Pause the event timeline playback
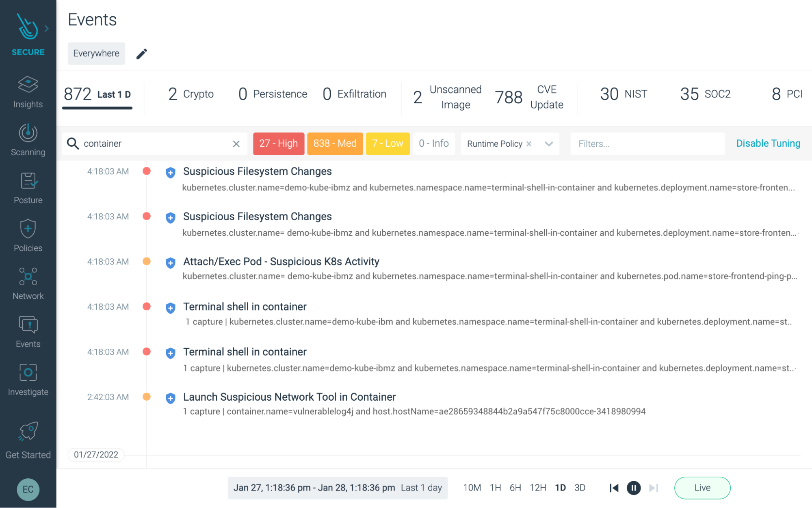 point(633,488)
